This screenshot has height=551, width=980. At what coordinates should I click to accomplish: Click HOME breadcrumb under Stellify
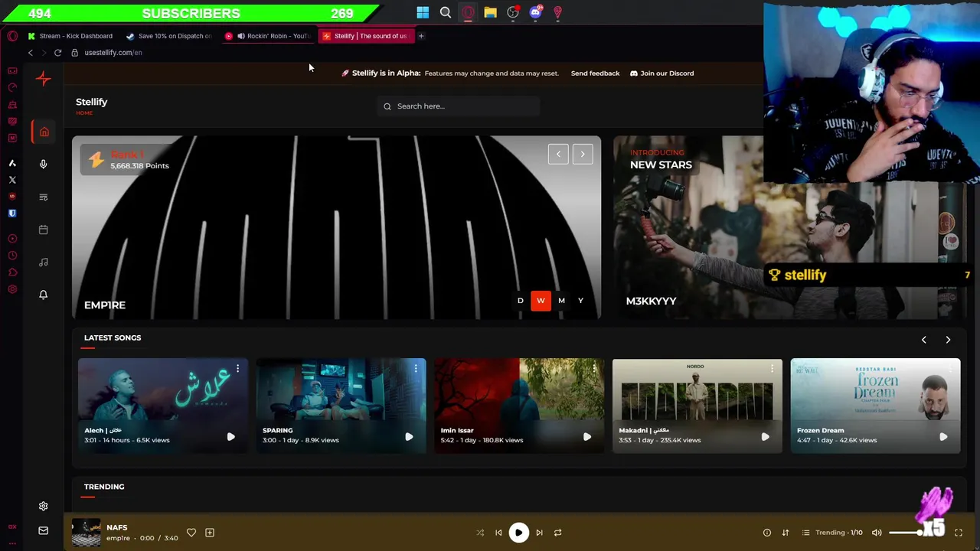click(x=84, y=113)
